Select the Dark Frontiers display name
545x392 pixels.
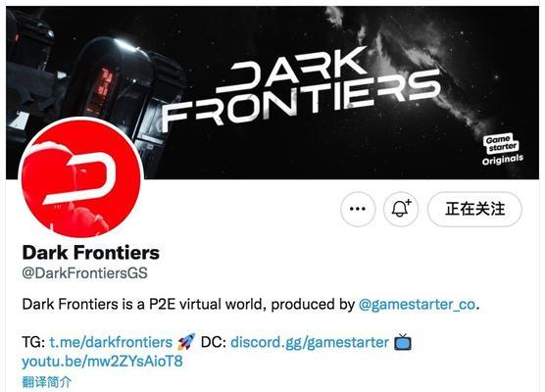point(91,253)
